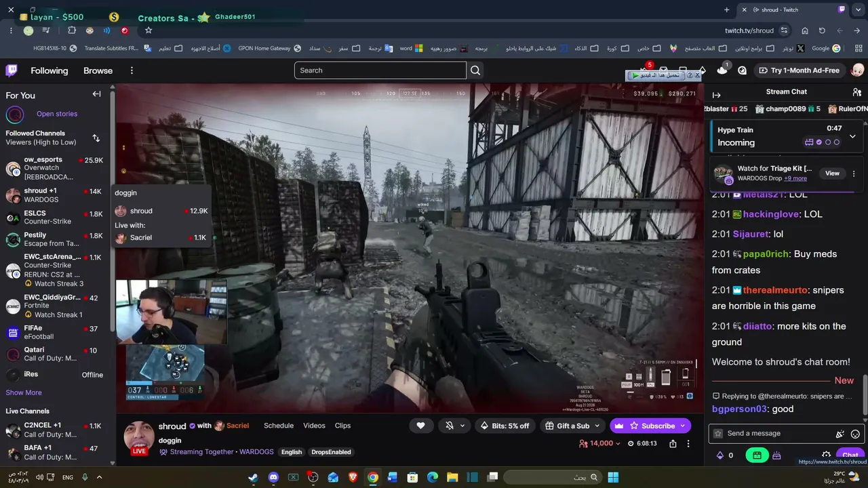868x488 pixels.
Task: Go to the Twitch home logo
Action: pos(12,70)
